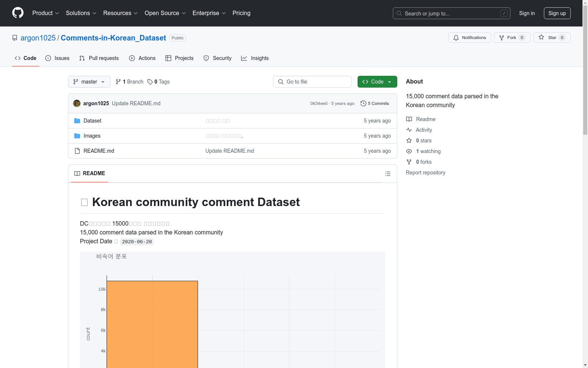Click the Go to file input

tap(312, 82)
